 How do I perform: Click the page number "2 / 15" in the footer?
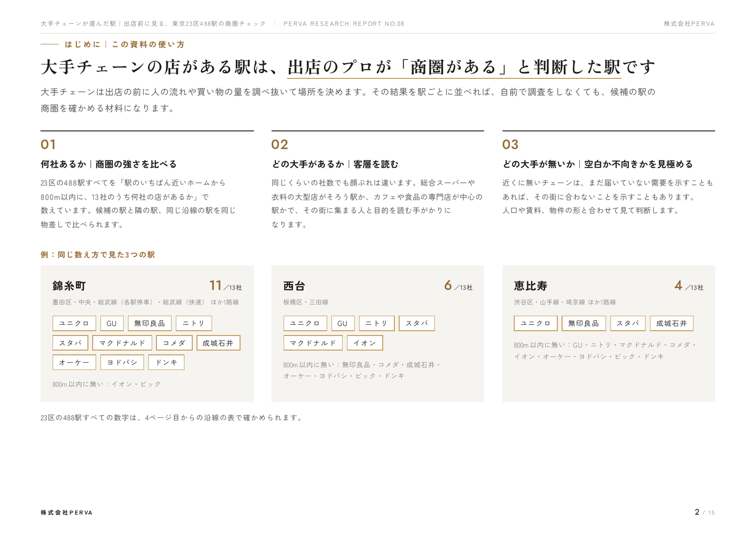704,512
